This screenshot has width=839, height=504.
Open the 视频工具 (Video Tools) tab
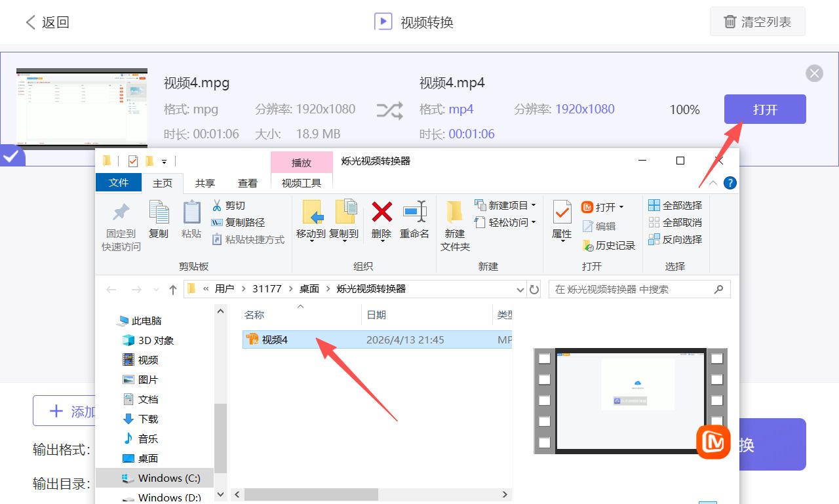[302, 183]
